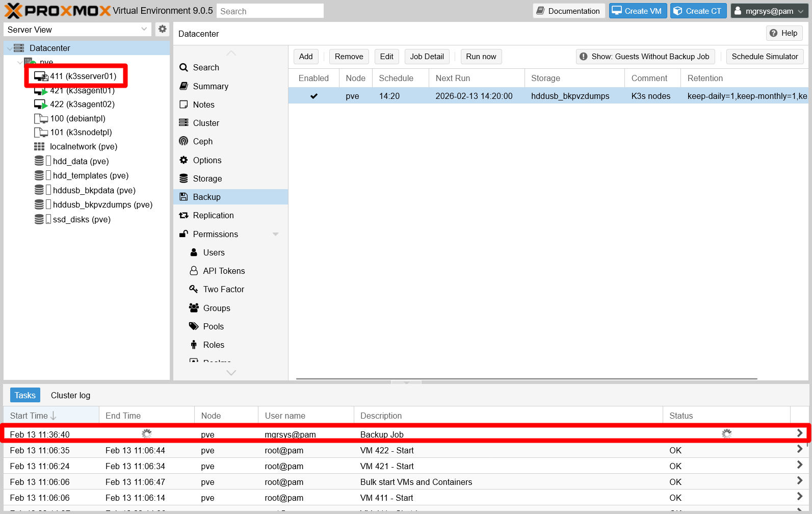Click the Storage database icon
Image resolution: width=812 pixels, height=514 pixels.
(184, 178)
